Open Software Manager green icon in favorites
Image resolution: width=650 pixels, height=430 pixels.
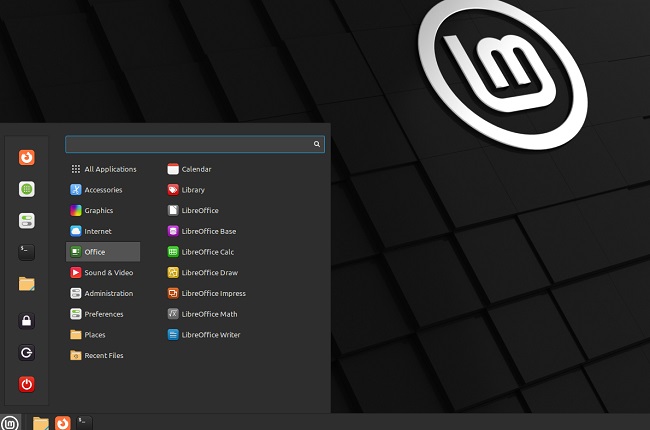click(x=27, y=189)
